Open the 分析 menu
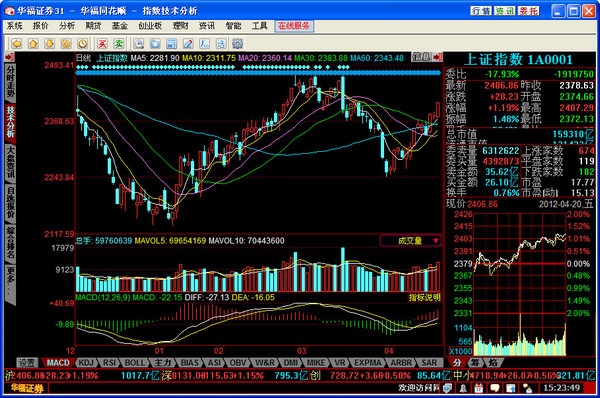 pyautogui.click(x=67, y=26)
